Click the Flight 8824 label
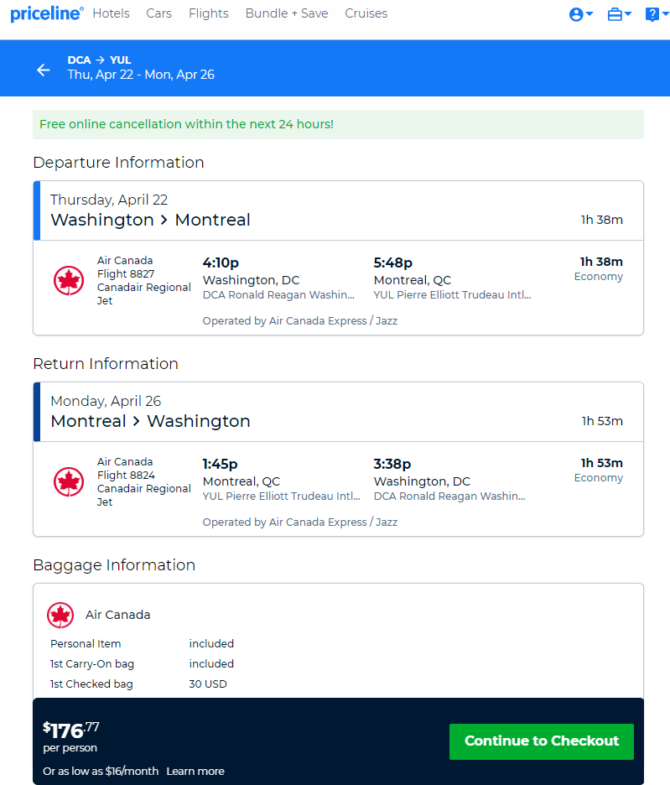This screenshot has width=670, height=785. click(x=126, y=475)
